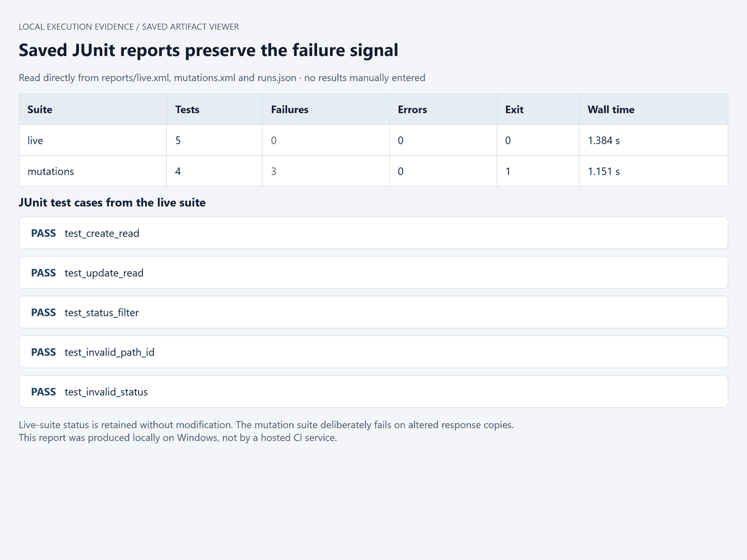Click the mutations exit code cell

tap(538, 171)
